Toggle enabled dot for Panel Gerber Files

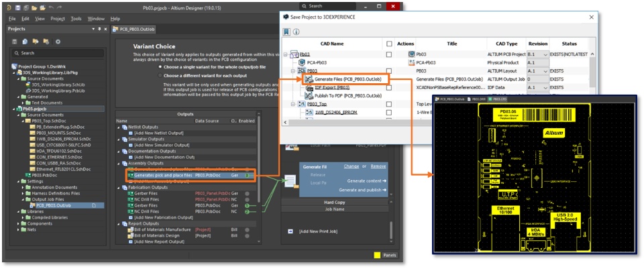click(x=247, y=193)
